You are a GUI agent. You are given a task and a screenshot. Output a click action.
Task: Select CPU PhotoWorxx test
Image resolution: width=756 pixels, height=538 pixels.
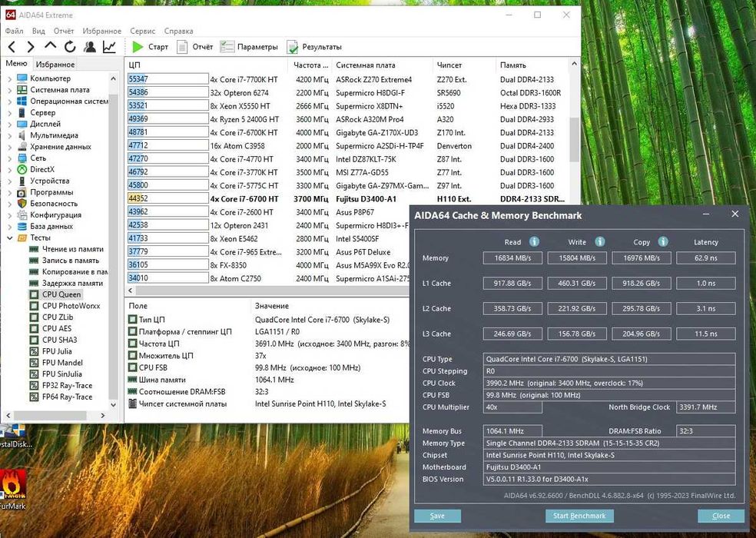(x=71, y=306)
